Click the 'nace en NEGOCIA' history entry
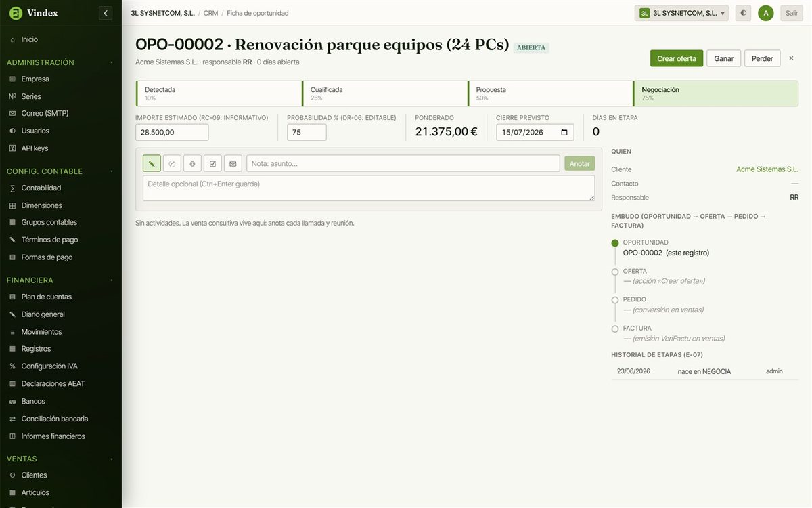Screen dimensions: 812x508 (x=704, y=371)
